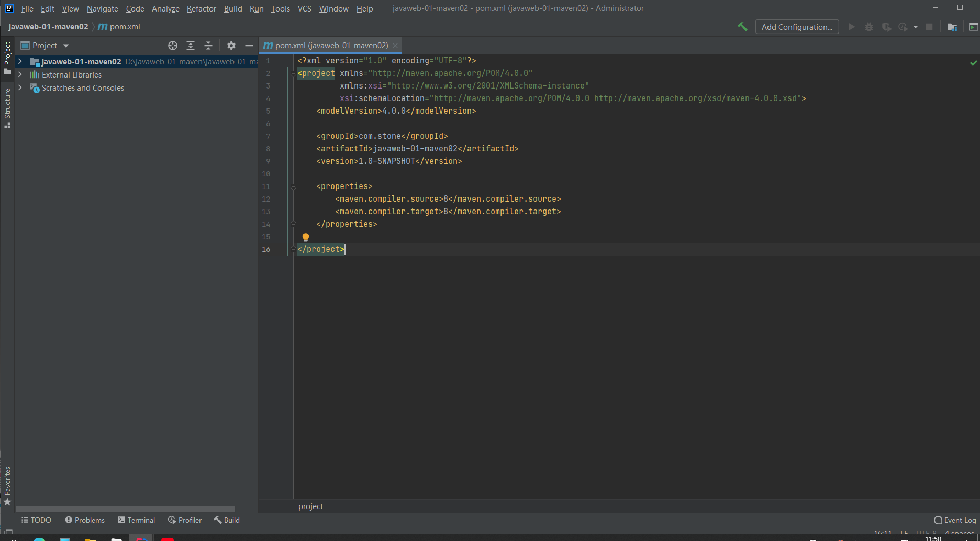Click the green inspection checkmark icon
This screenshot has width=980, height=541.
[973, 63]
